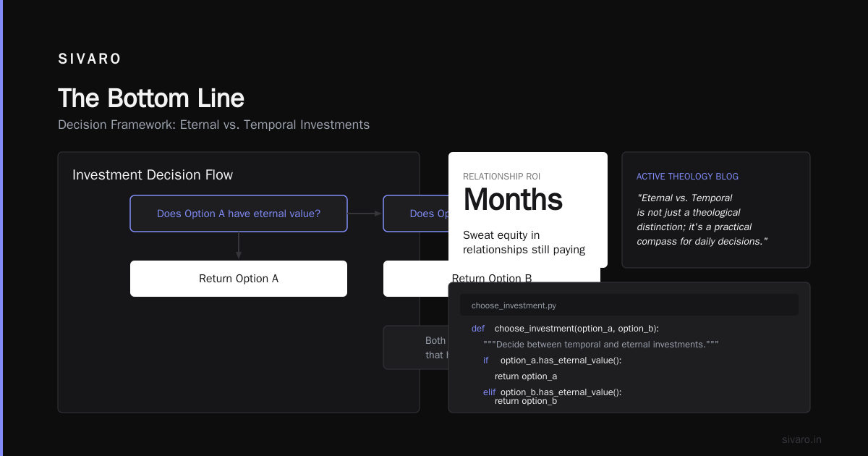Select the "Return Option B" box
The height and width of the screenshot is (456, 868).
coord(492,279)
